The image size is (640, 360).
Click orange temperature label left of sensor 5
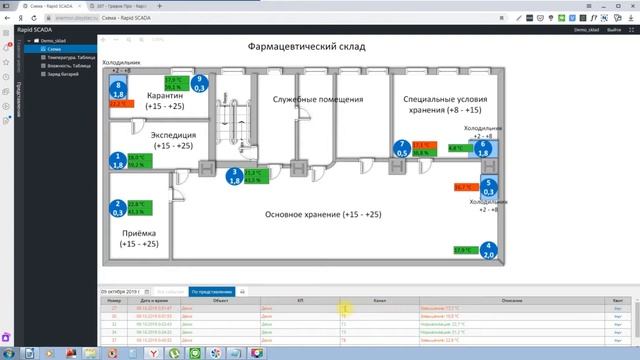coord(466,187)
